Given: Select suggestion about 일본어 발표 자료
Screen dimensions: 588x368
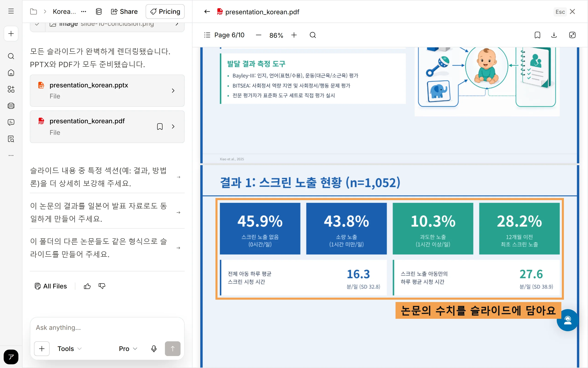Looking at the screenshot, I should tap(107, 212).
